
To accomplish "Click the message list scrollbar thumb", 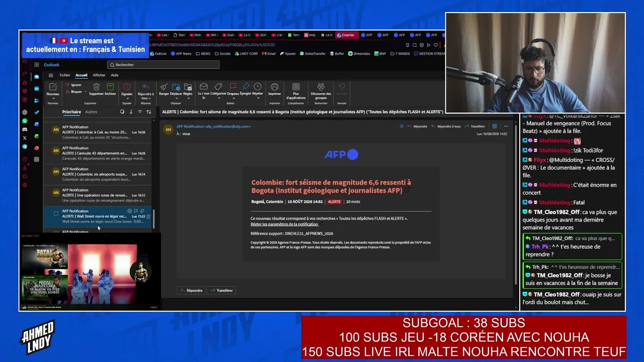I will point(153,219).
